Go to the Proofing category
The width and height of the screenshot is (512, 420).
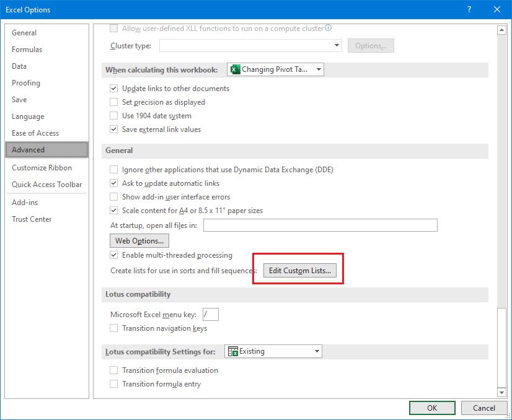coord(47,83)
